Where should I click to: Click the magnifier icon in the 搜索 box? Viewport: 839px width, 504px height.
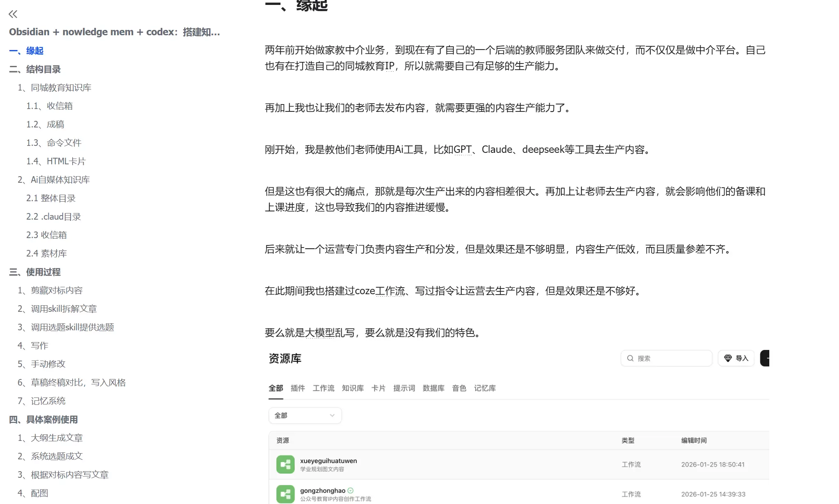[x=631, y=358]
